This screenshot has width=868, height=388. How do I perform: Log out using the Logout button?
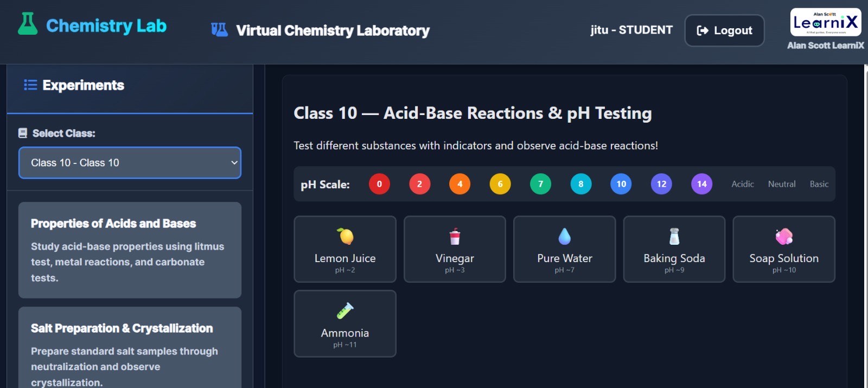(724, 30)
